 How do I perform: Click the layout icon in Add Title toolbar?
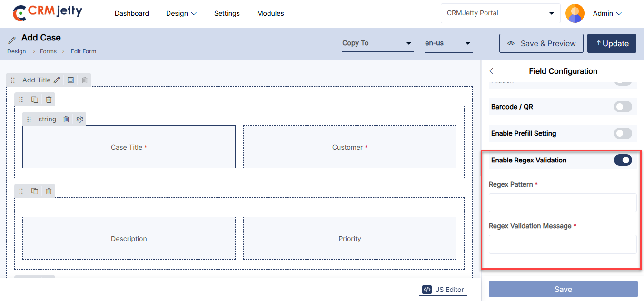[70, 80]
